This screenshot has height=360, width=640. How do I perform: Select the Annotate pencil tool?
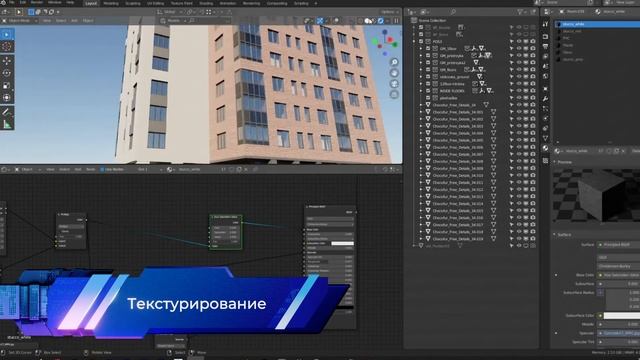click(7, 112)
